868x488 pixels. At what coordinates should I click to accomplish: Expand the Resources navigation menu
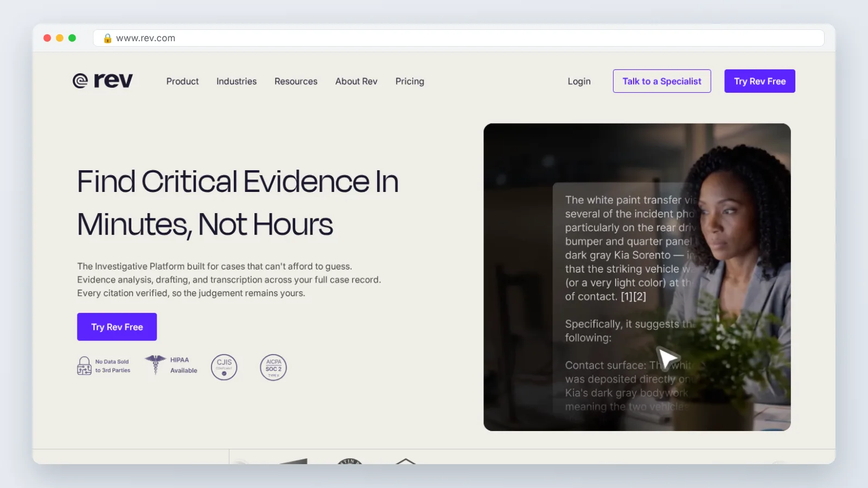click(x=296, y=81)
